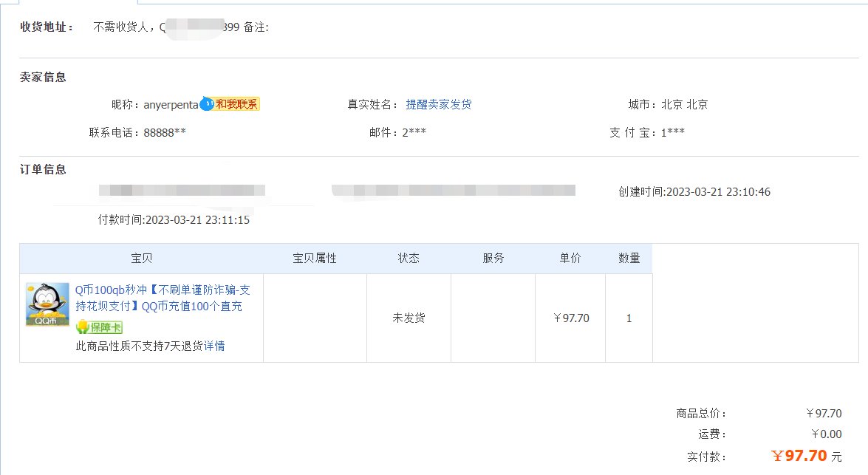Screen dimensions: 868x475
Task: Open the 和我联系 contact button
Action: [236, 103]
